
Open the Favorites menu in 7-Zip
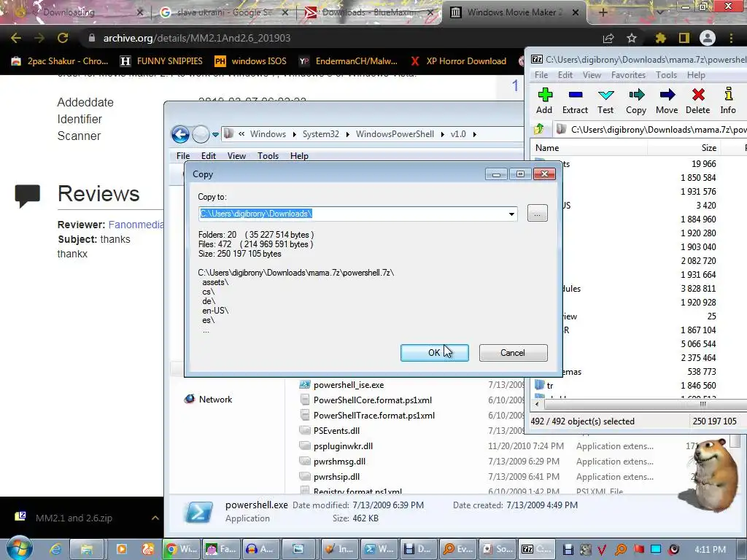click(x=628, y=75)
